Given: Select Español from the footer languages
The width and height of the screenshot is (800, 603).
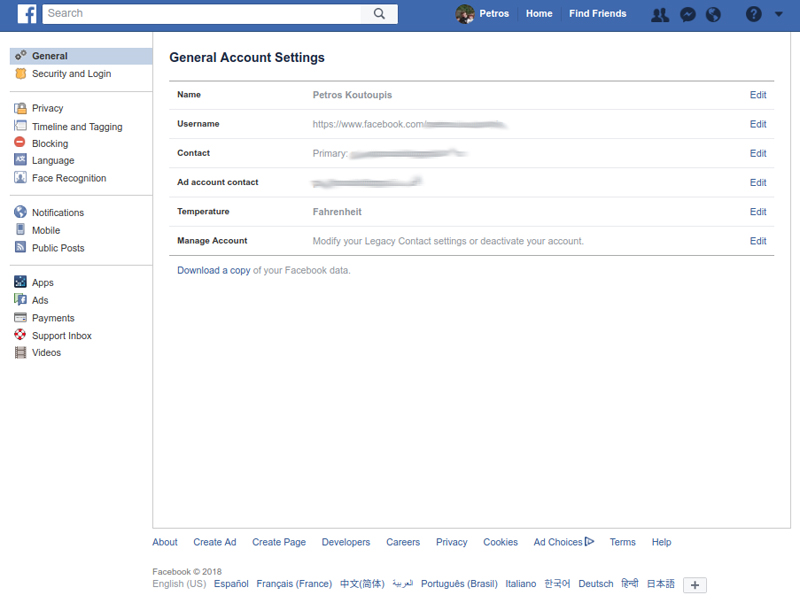Looking at the screenshot, I should (231, 583).
